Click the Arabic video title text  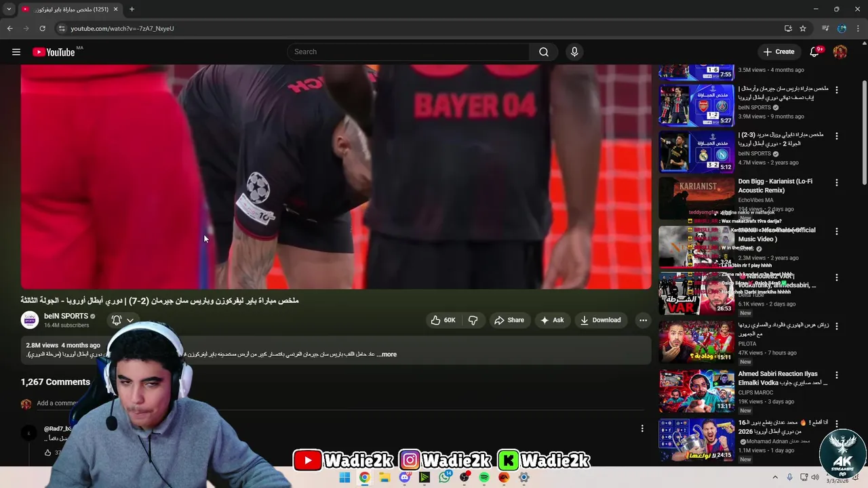tap(159, 300)
